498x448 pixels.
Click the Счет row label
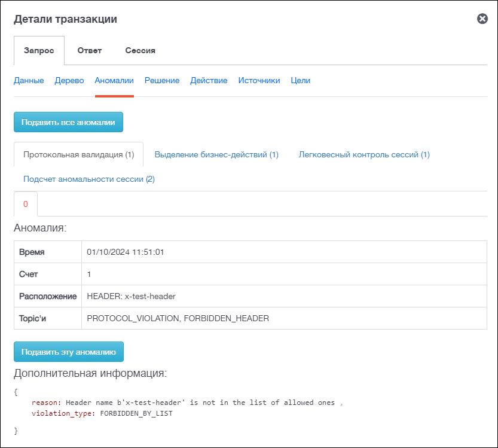coord(29,274)
